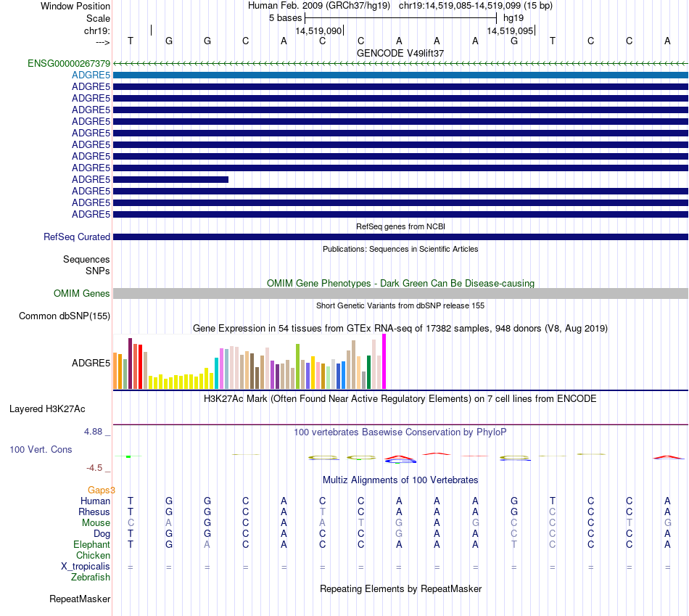Click the ADGRE5 label beside GTEx chart
This screenshot has height=616, width=689.
[x=91, y=364]
